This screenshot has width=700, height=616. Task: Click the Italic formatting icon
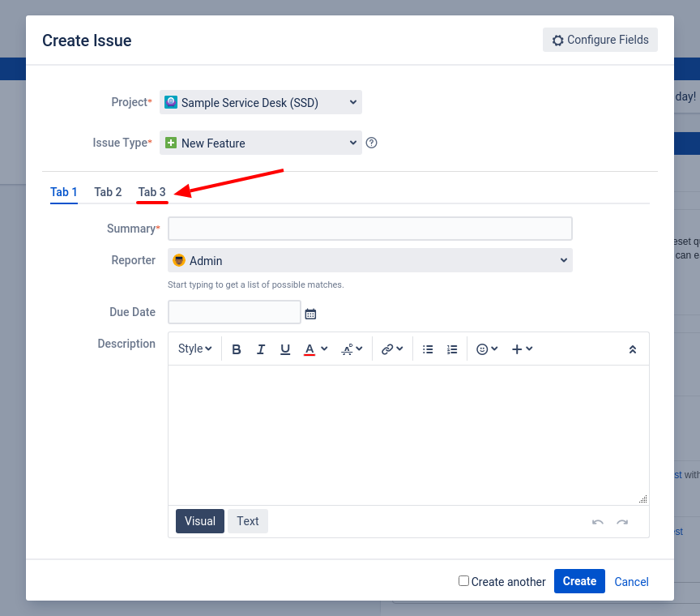coord(261,349)
